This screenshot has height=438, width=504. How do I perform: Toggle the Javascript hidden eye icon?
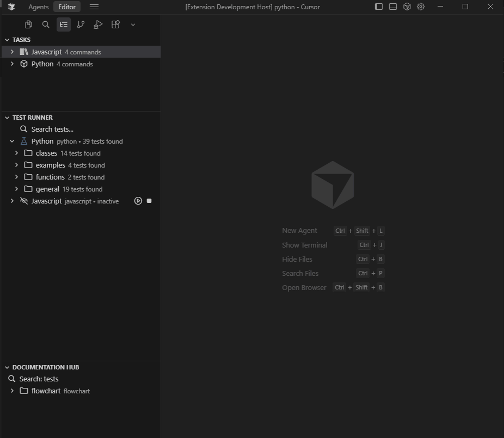[24, 201]
